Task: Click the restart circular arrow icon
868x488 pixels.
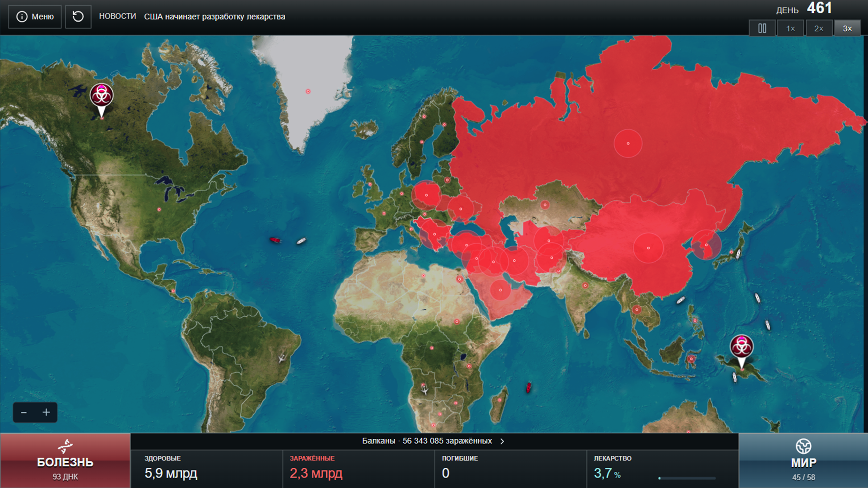Action: point(78,17)
